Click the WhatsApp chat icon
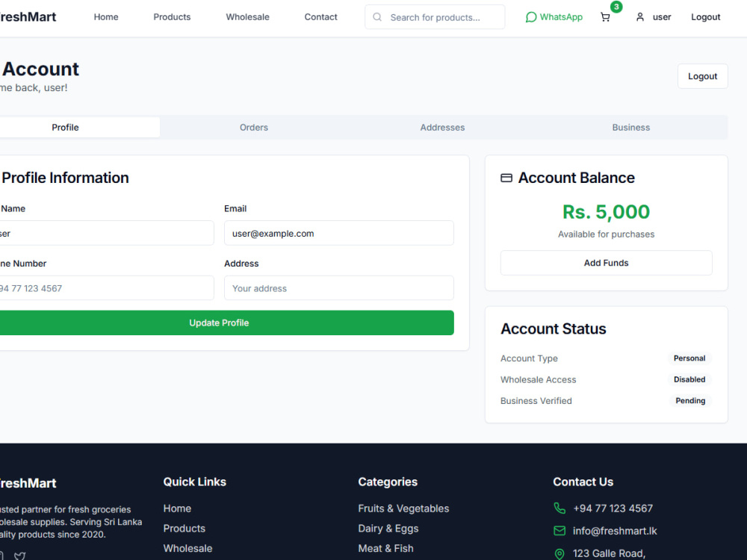Screen dimensions: 747x560 point(530,17)
